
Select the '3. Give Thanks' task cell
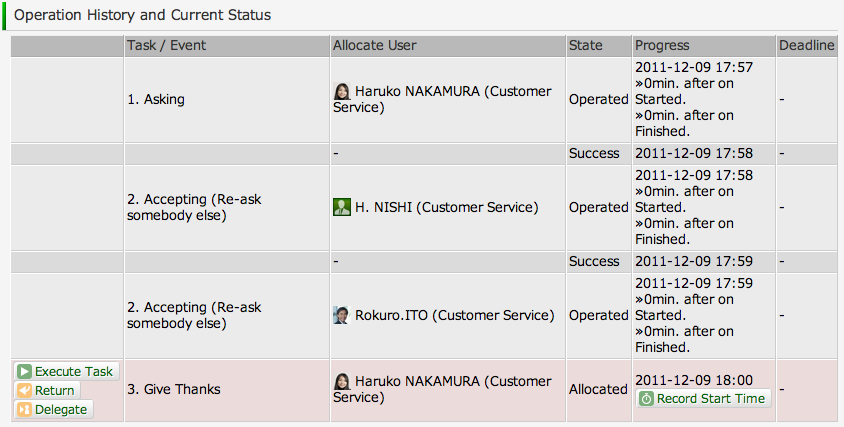(x=174, y=389)
